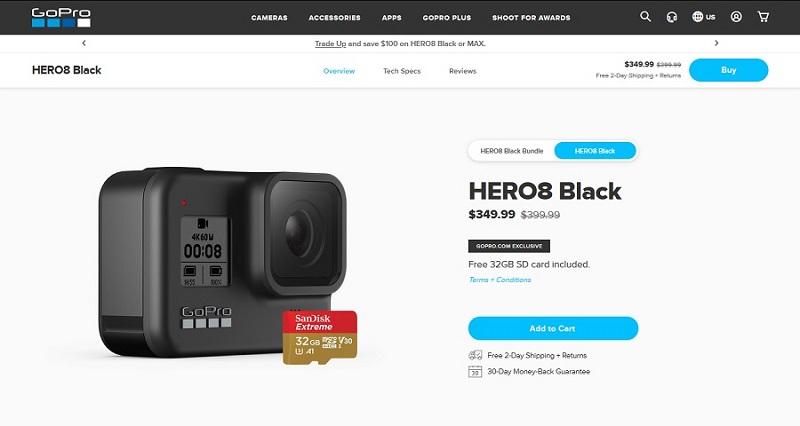This screenshot has height=426, width=800.
Task: Show next promo banner with right chevron
Action: pos(716,43)
